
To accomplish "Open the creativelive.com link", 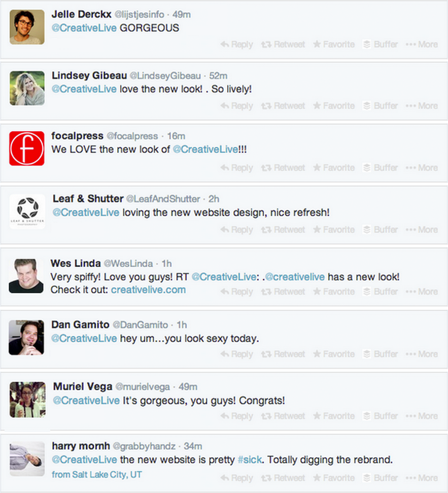I will pos(148,289).
